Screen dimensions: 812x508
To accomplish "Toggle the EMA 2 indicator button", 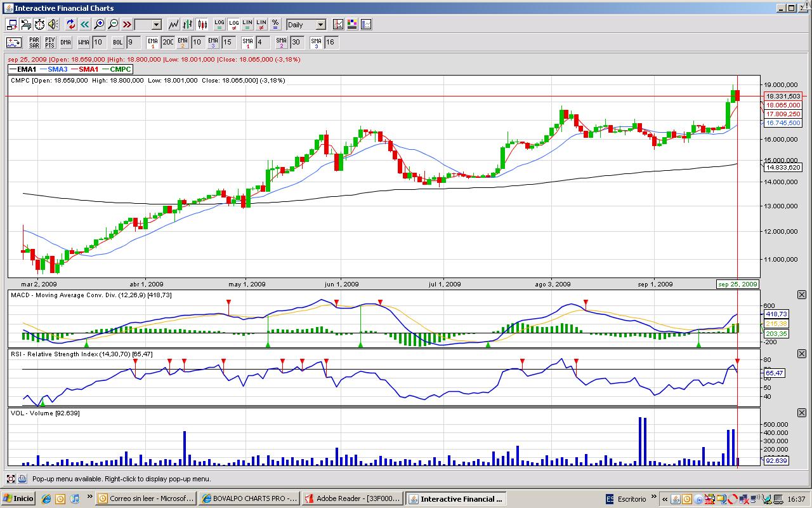I will point(183,43).
